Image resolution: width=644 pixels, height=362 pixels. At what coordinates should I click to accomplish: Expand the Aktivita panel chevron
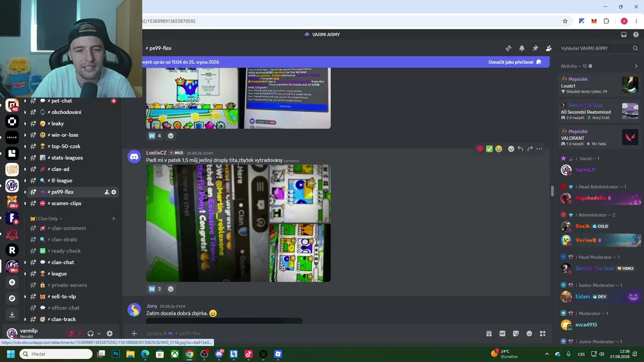tap(636, 66)
